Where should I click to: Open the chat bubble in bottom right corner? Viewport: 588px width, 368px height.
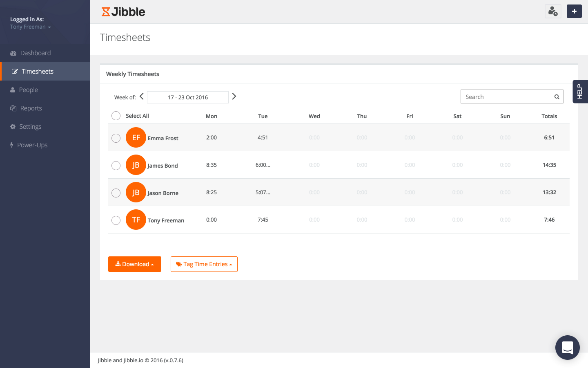click(x=568, y=348)
